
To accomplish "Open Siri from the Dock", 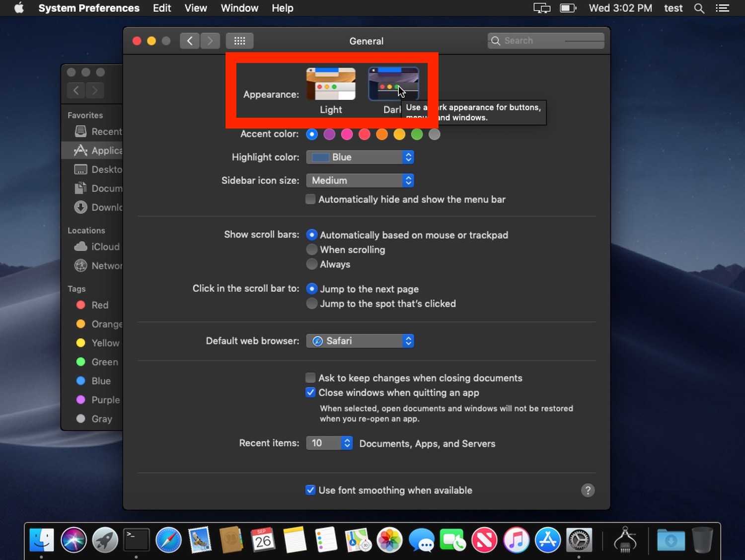I will (x=74, y=540).
